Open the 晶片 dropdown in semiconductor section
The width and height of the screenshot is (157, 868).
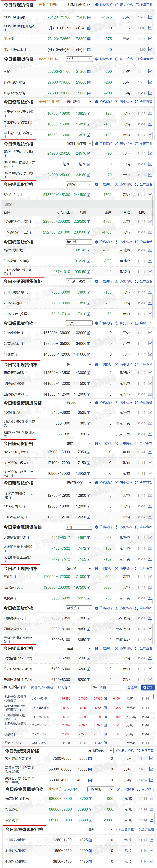click(x=101, y=830)
